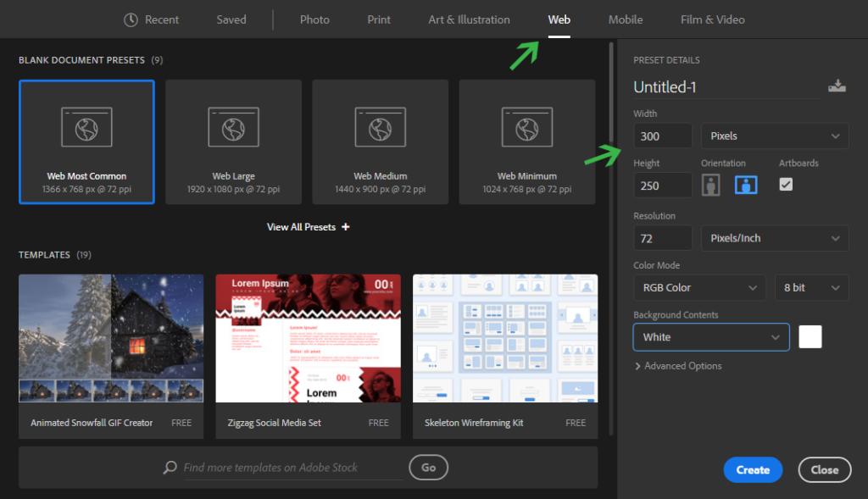Click the Recent clock icon
The height and width of the screenshot is (499, 868).
click(x=131, y=20)
